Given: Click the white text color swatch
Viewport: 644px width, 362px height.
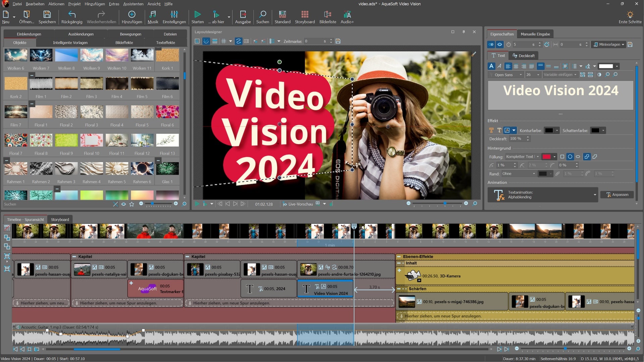Looking at the screenshot, I should (x=606, y=66).
